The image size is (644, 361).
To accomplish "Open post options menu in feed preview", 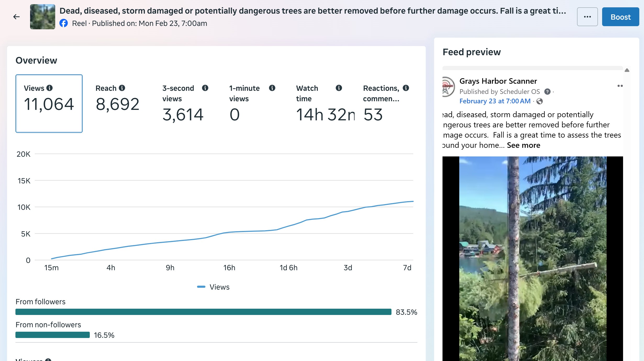I will tap(620, 86).
